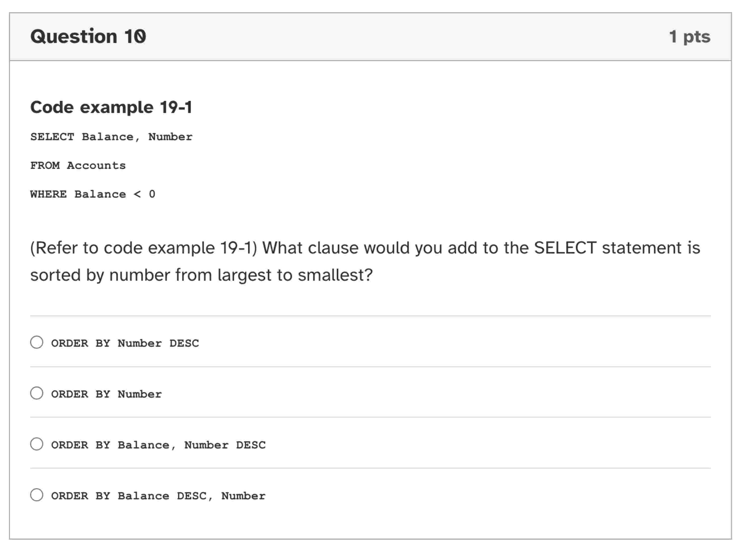Select the ORDER BY Number option
The image size is (756, 541).
[x=37, y=393]
